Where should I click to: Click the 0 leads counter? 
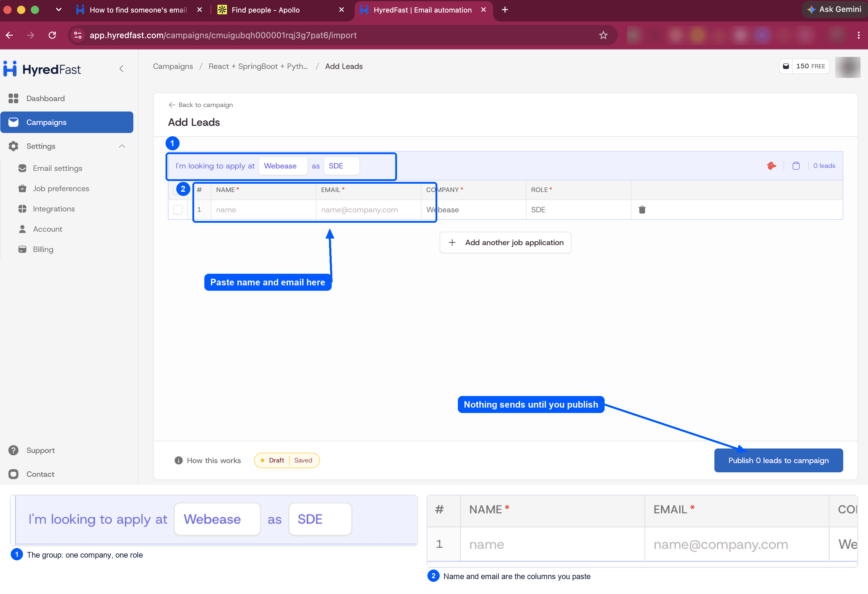824,166
